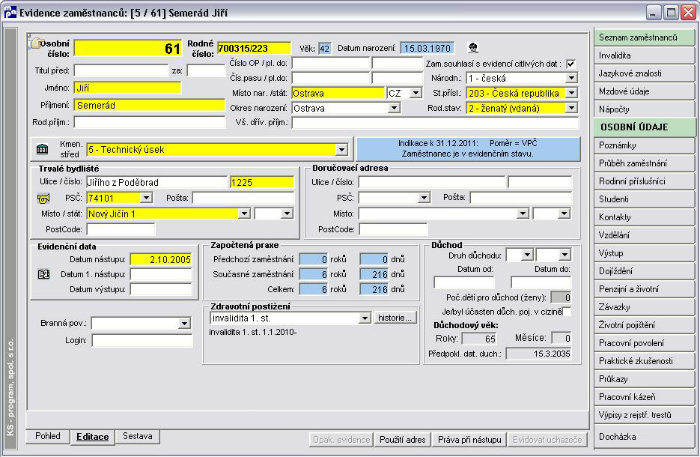Screen dimensions: 700x457
Task: Click the folder icon beside Osobní číslo
Action: point(35,43)
